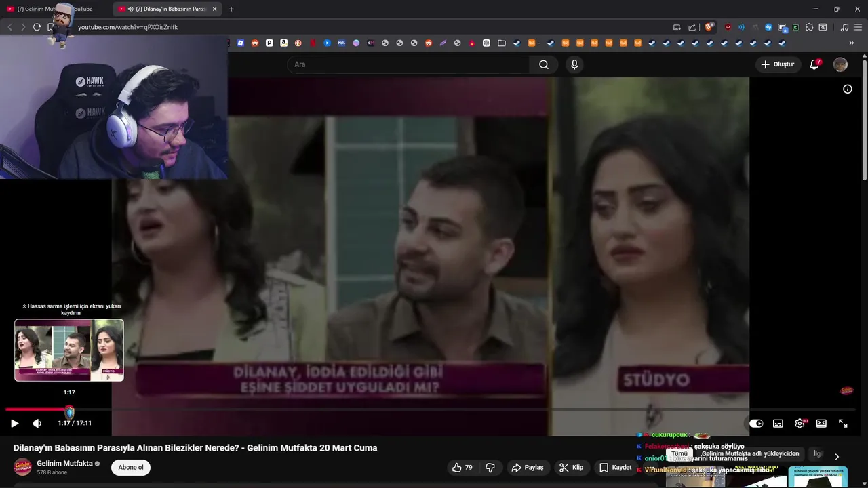Open the uBlock Origin extension icon
Screen dimensions: 868x488
[728, 27]
